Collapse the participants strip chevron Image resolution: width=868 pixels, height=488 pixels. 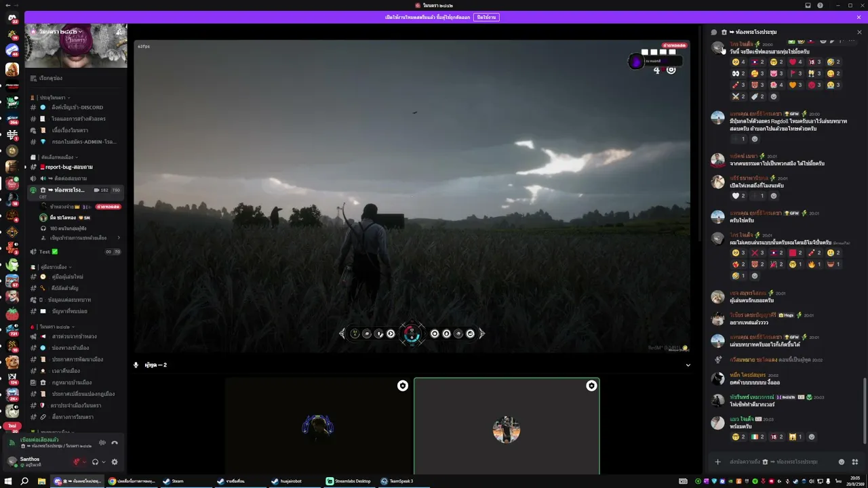[688, 365]
